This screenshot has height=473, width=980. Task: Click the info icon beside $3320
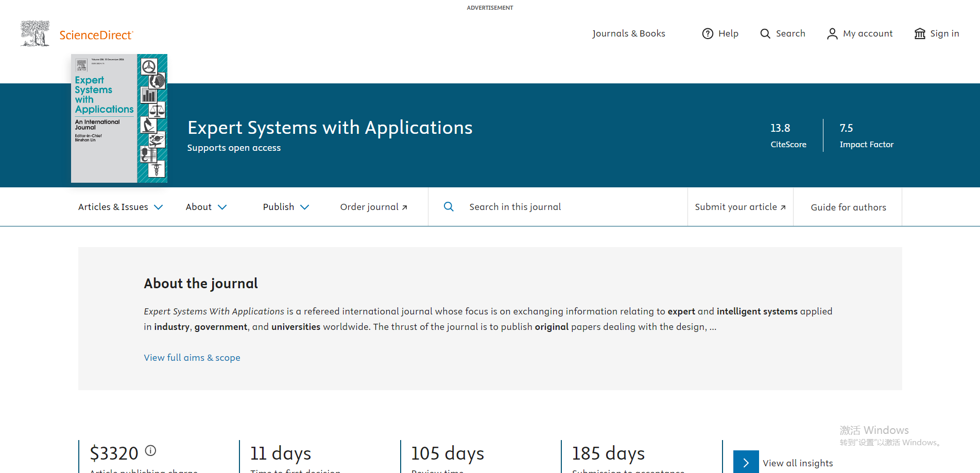[x=150, y=450]
